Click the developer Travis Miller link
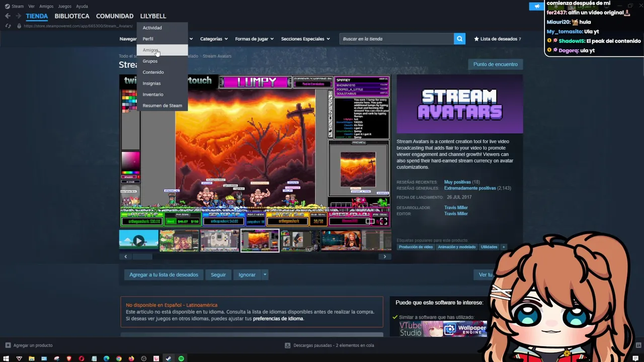 (456, 208)
